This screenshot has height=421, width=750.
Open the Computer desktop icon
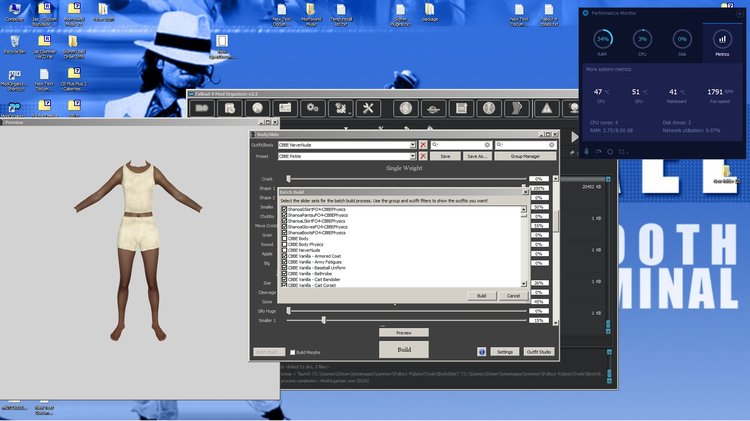coord(14,13)
